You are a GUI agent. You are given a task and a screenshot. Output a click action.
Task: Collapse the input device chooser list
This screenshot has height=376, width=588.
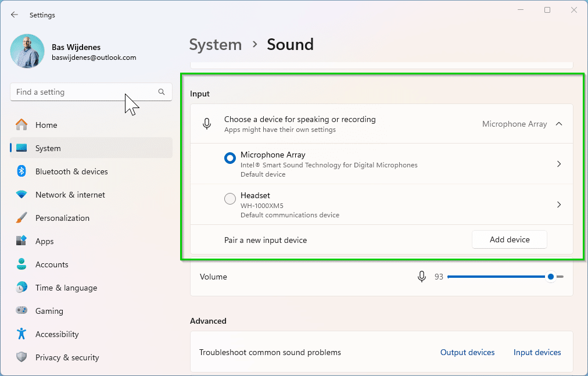point(559,124)
